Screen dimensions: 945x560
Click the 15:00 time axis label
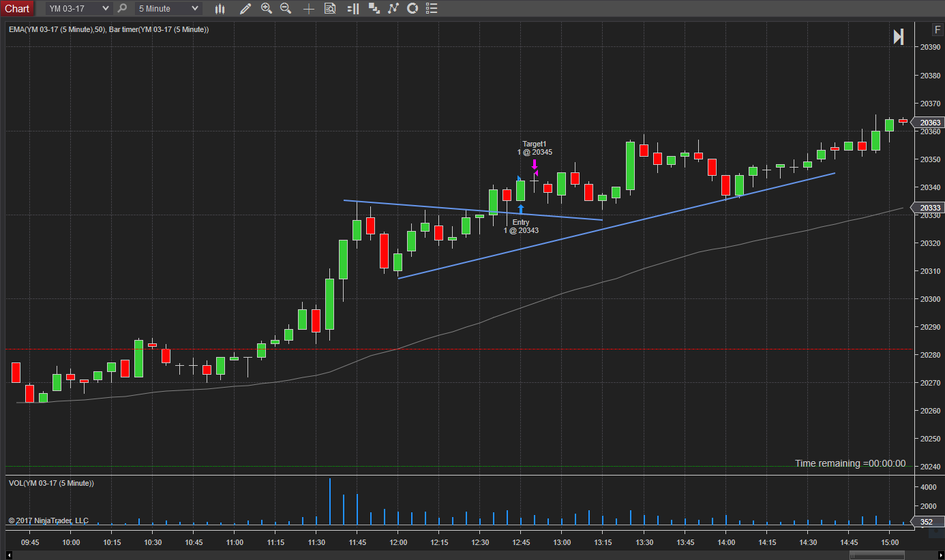(890, 542)
